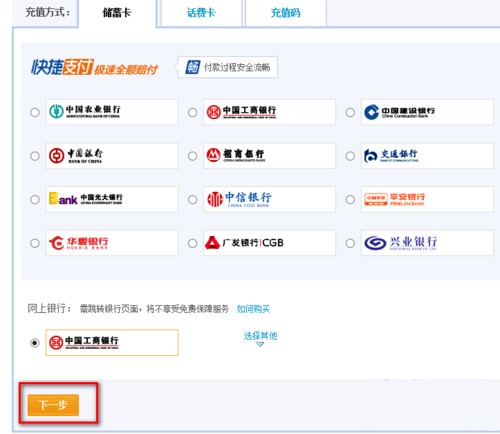
Task: Select the 华夏银行 radio button
Action: coord(35,243)
